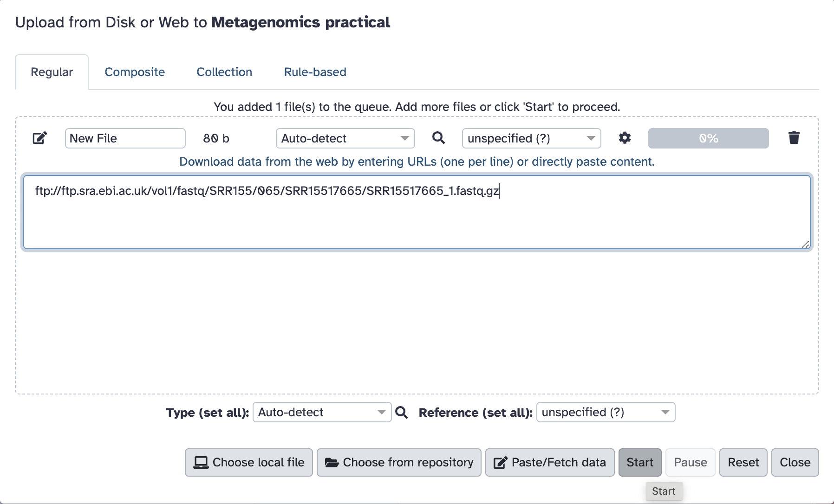Screen dimensions: 834x504
Task: Expand the file's unspecified (?) genome dropdown
Action: pos(531,138)
